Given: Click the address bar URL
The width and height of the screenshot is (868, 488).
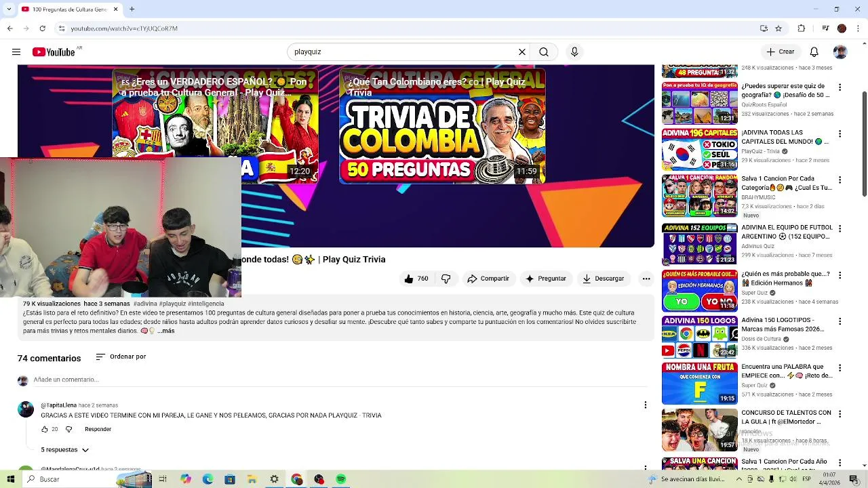Looking at the screenshot, I should pyautogui.click(x=124, y=28).
